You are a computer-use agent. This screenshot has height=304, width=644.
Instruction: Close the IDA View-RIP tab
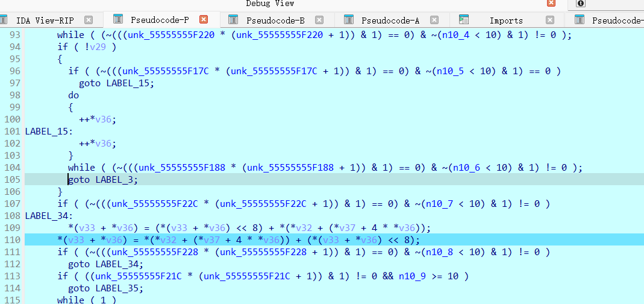coord(89,20)
